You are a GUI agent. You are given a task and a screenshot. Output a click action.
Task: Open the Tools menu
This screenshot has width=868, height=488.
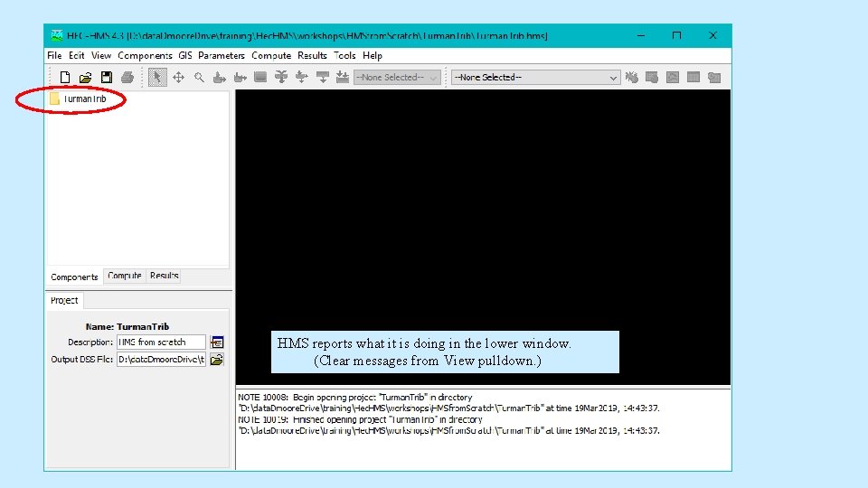click(x=344, y=55)
